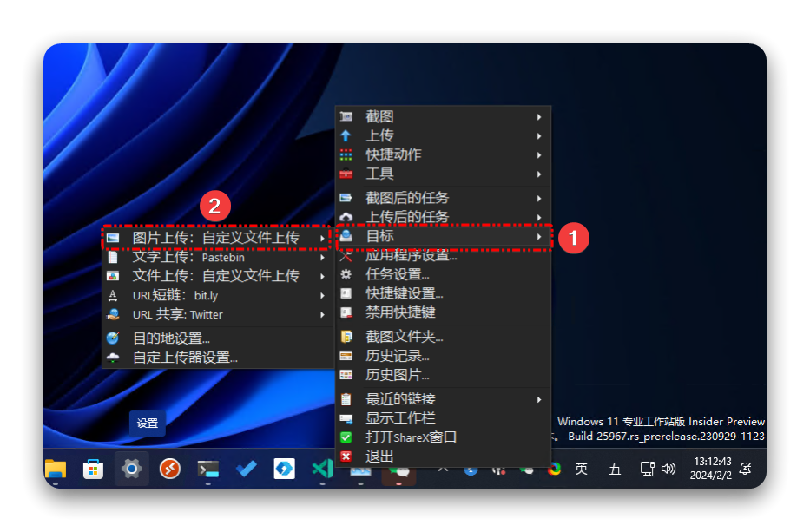Click the network icon in system tray
This screenshot has height=532, width=810.
[x=648, y=469]
